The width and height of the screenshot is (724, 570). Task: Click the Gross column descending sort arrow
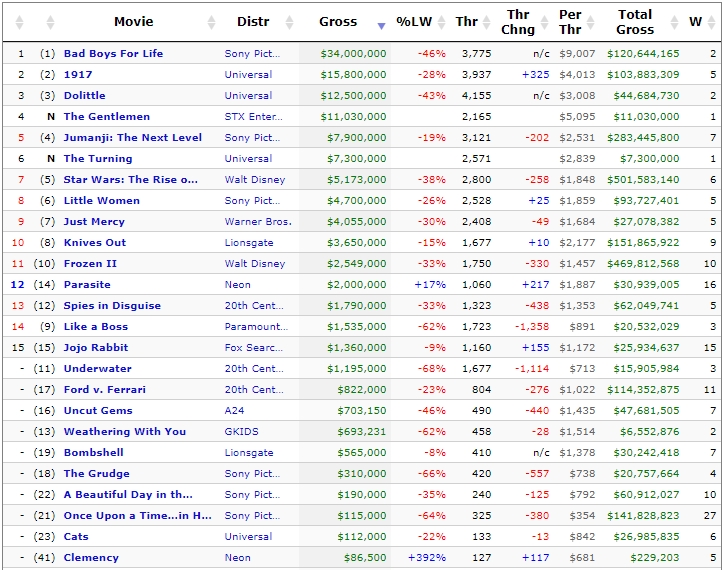click(x=381, y=26)
